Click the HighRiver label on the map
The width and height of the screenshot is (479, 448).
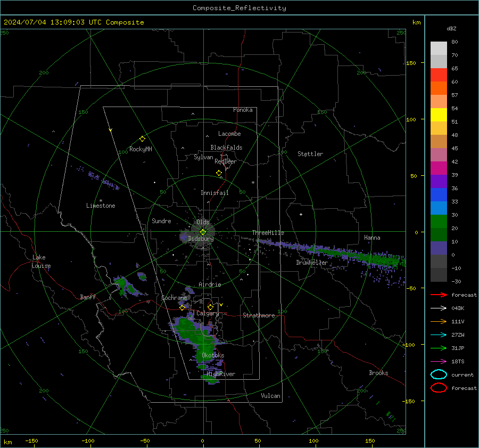[x=221, y=374]
